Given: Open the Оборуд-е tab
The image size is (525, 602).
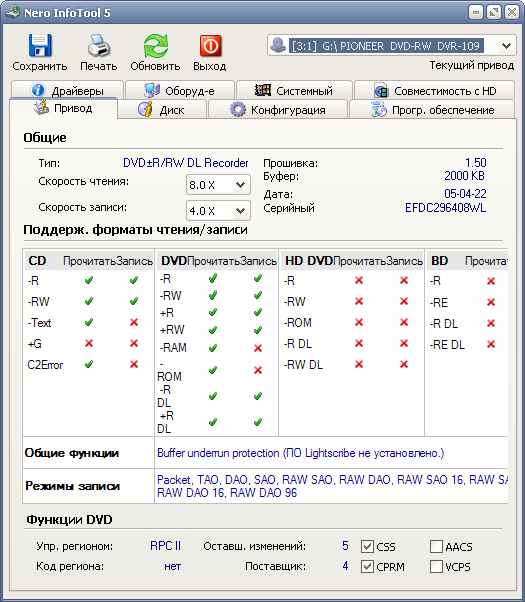Looking at the screenshot, I should (x=180, y=91).
